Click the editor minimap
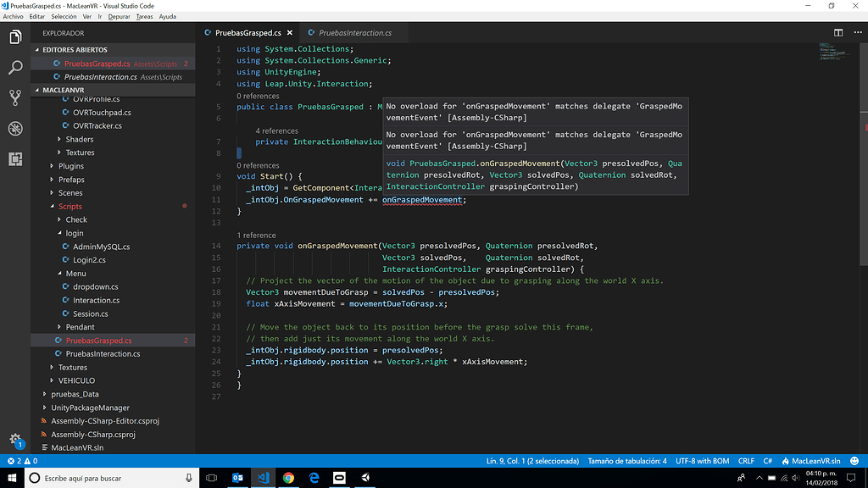 835,53
